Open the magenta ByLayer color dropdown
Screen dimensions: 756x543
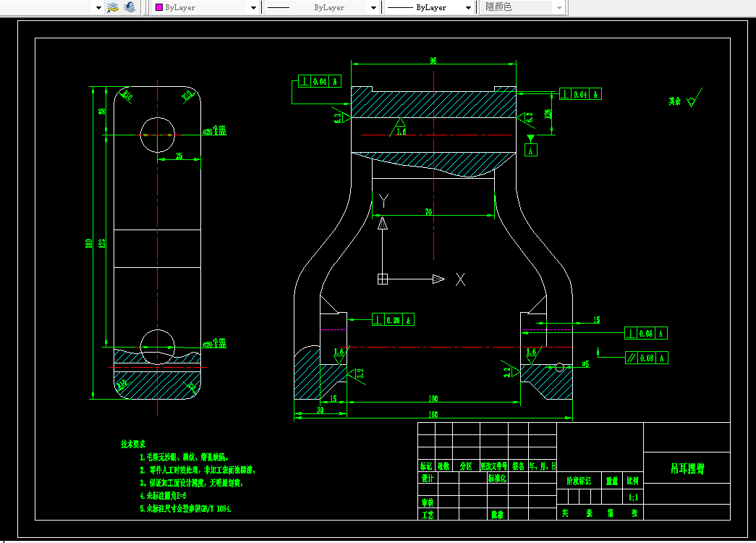tap(254, 8)
